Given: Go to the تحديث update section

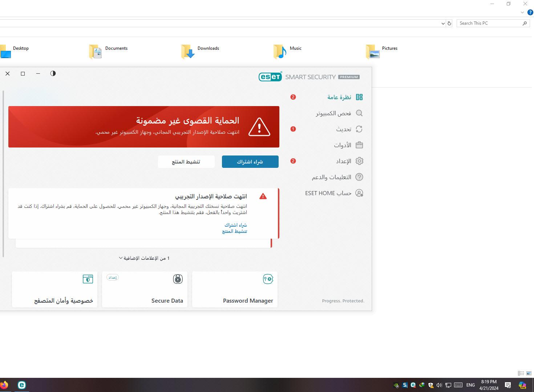Looking at the screenshot, I should pyautogui.click(x=344, y=129).
